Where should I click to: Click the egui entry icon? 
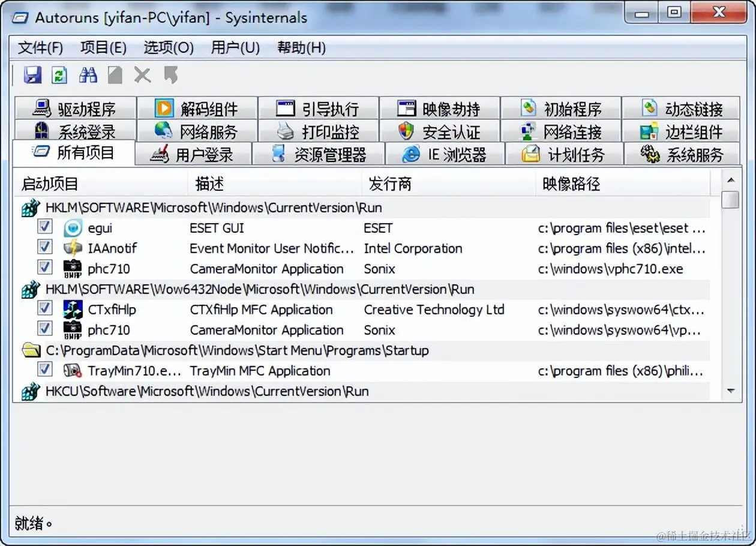tap(73, 228)
